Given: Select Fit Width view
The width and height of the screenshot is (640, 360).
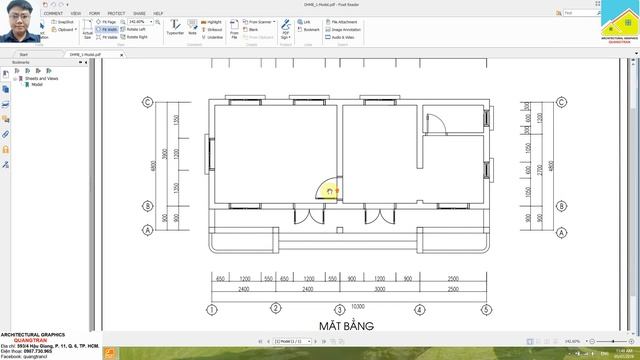Looking at the screenshot, I should point(107,30).
